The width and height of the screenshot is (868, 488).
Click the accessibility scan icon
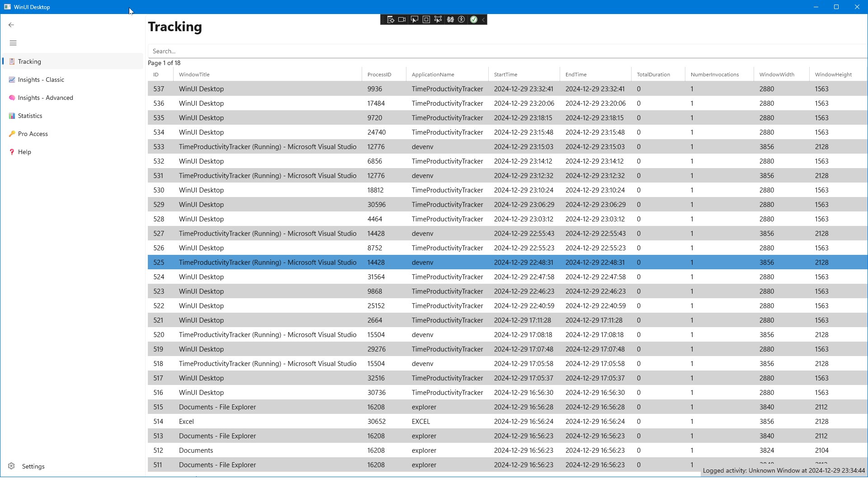click(x=462, y=20)
